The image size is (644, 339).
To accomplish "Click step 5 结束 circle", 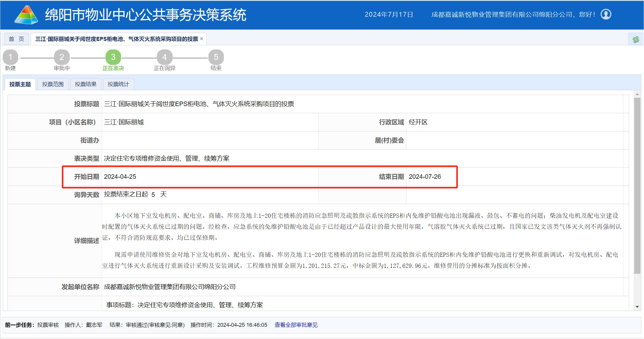I will click(x=216, y=57).
